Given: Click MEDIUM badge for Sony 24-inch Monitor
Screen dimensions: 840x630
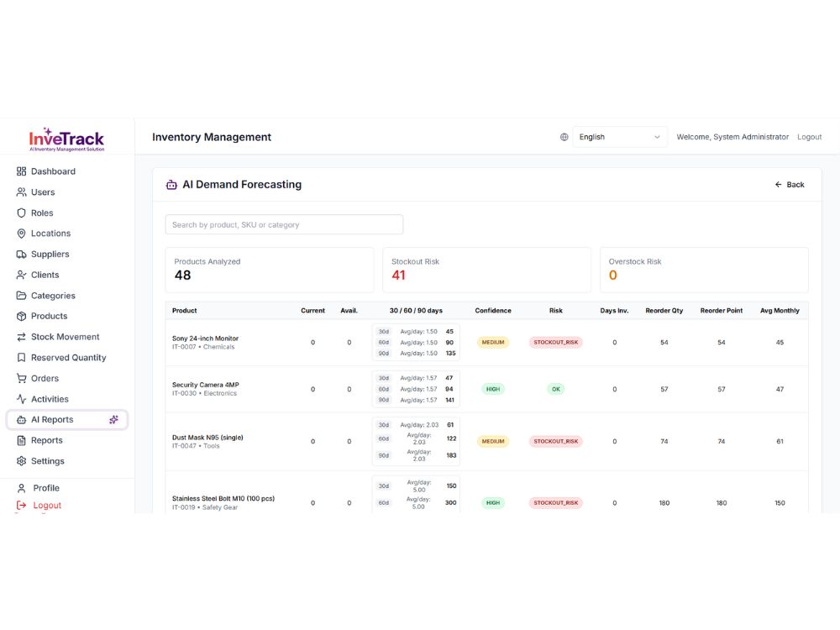Looking at the screenshot, I should [493, 343].
